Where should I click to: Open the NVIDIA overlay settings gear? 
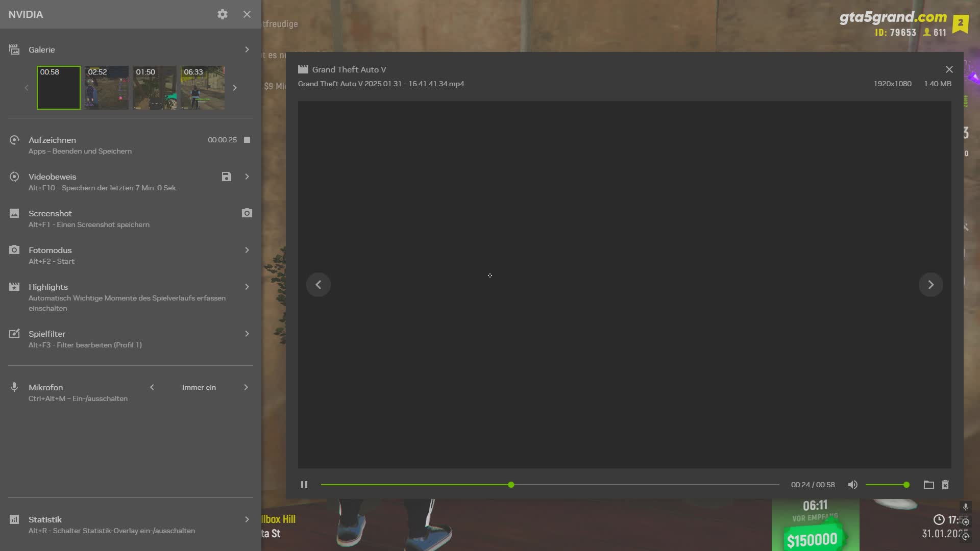222,14
